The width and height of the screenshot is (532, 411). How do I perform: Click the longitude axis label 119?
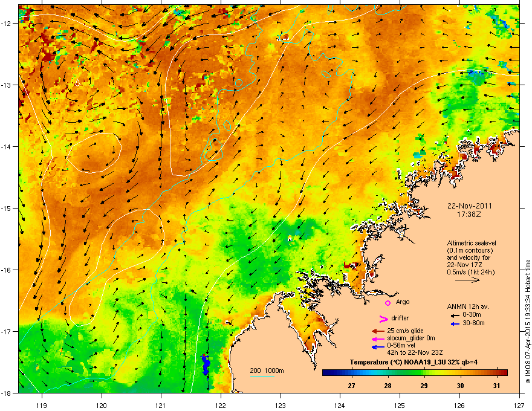coord(42,405)
